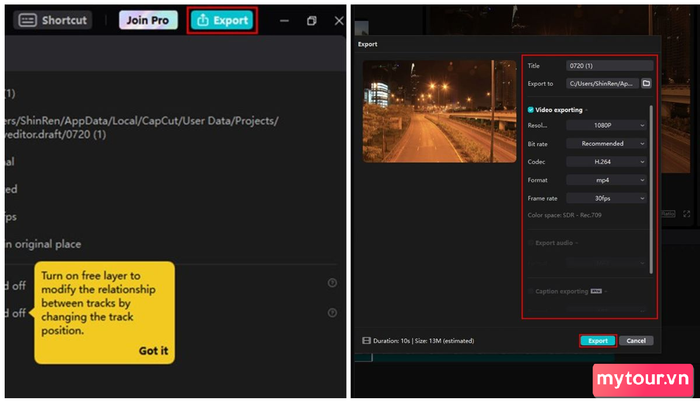Click the Export button in the top bar

click(x=222, y=20)
